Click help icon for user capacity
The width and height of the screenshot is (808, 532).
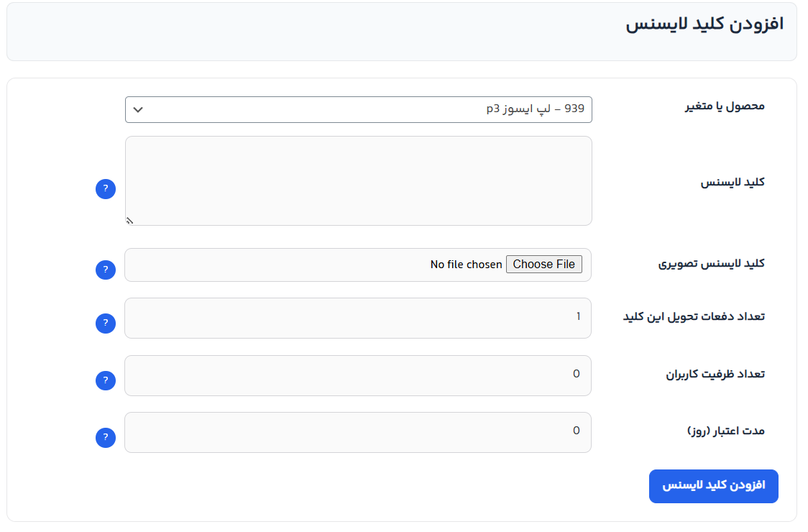(x=106, y=381)
